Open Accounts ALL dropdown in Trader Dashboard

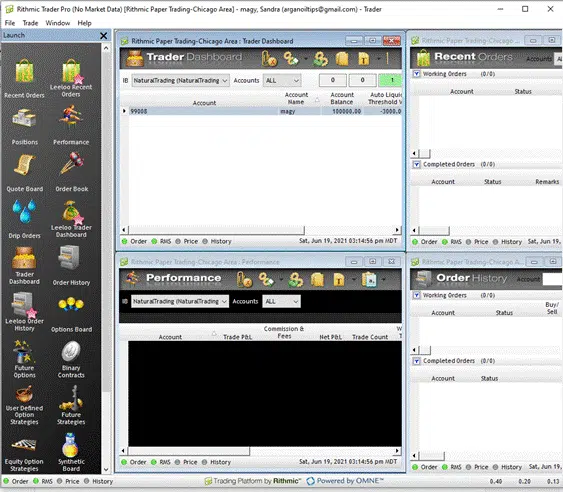pyautogui.click(x=282, y=80)
